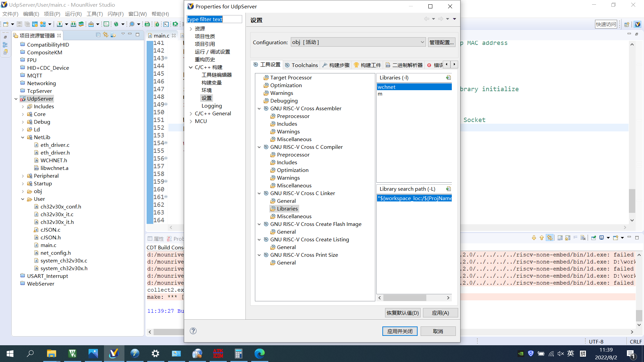This screenshot has width=644, height=362.
Task: Open Edge browser from the taskbar
Action: click(260, 354)
